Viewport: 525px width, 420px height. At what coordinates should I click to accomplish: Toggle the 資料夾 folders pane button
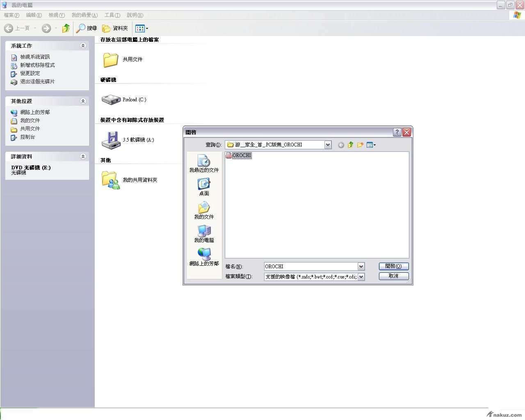pyautogui.click(x=115, y=28)
